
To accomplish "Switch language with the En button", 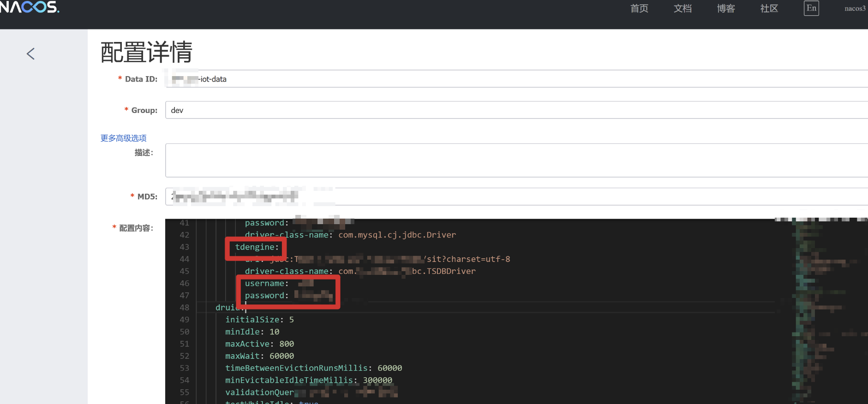I will click(811, 8).
